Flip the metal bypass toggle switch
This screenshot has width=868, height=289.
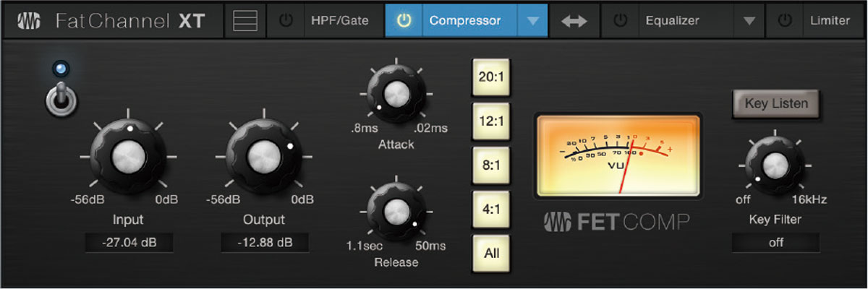point(61,100)
